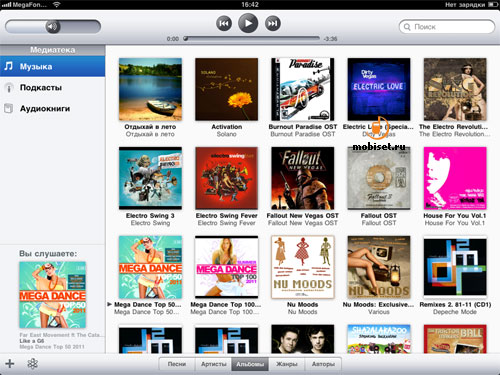The height and width of the screenshot is (375, 500).
Task: Open the Подкасты section
Action: tap(52, 88)
